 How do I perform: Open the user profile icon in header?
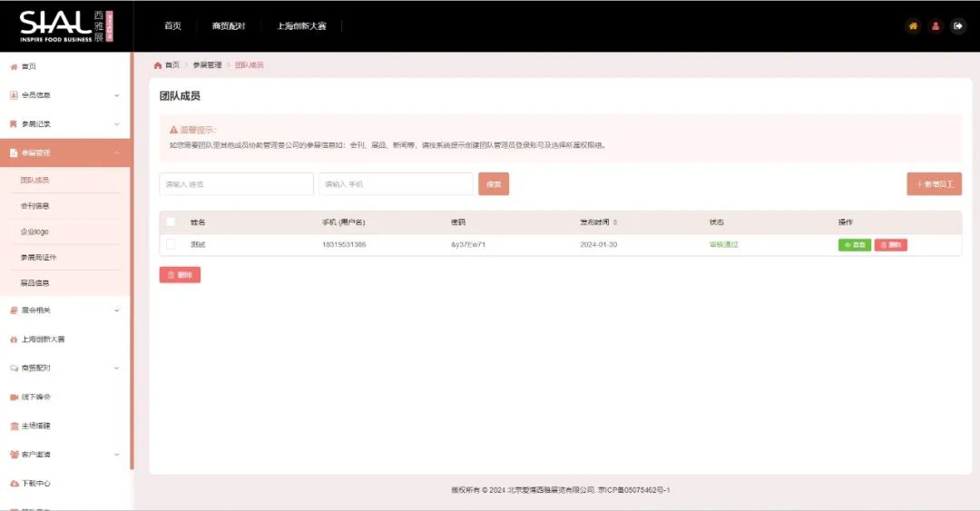pyautogui.click(x=936, y=26)
